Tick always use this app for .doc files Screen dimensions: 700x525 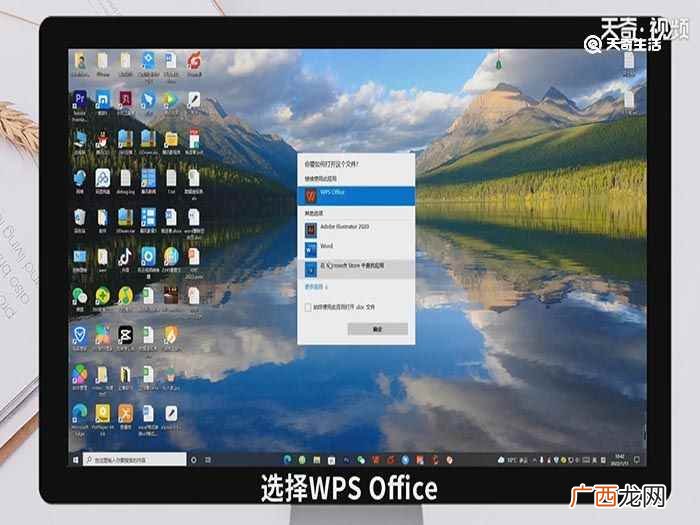(x=308, y=307)
